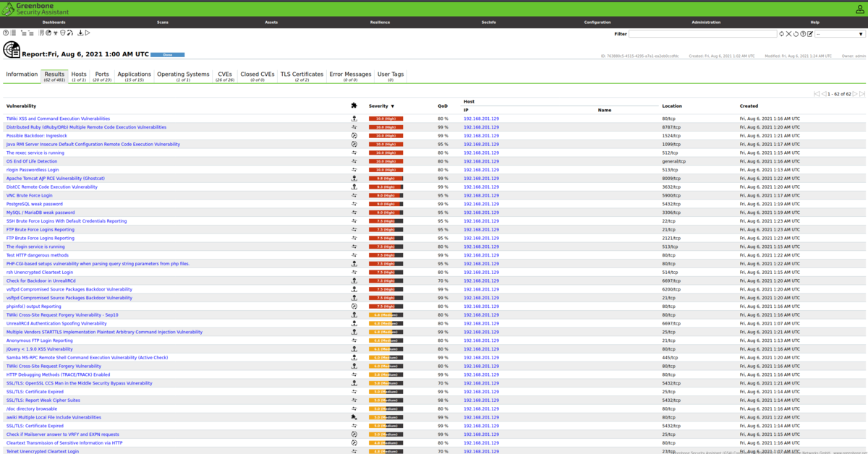868x454 pixels.
Task: Open the Configuration menu
Action: (x=597, y=22)
